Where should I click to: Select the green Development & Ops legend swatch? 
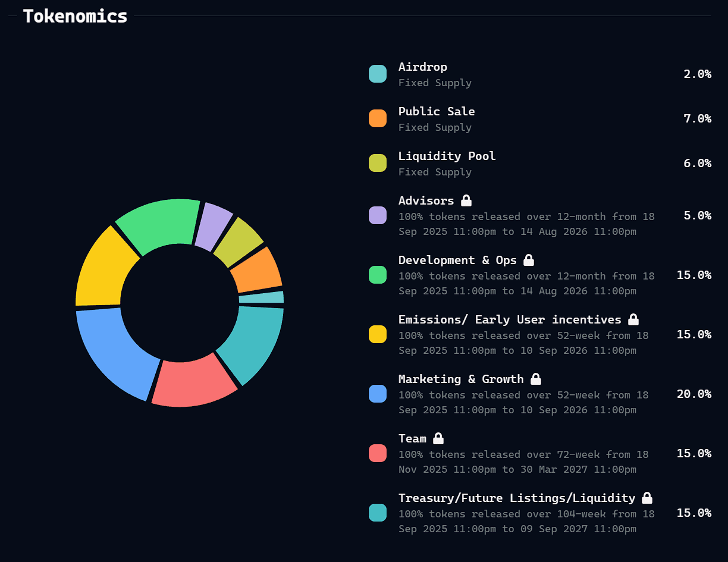point(378,275)
